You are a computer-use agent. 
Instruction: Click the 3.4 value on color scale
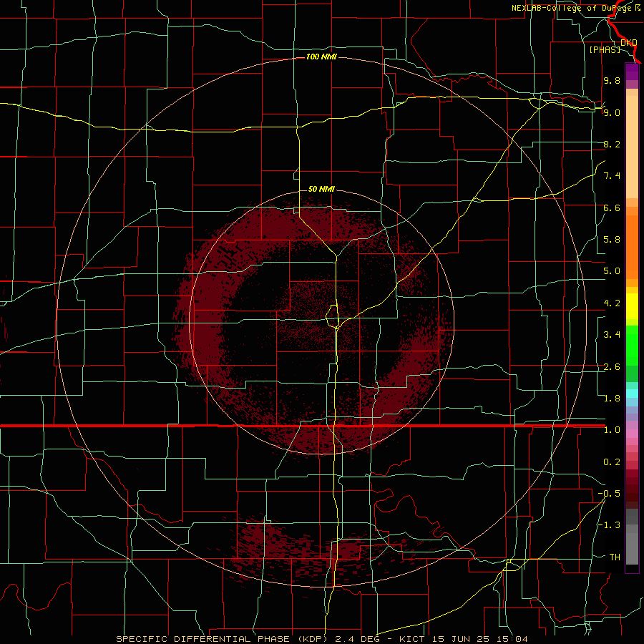pyautogui.click(x=612, y=335)
